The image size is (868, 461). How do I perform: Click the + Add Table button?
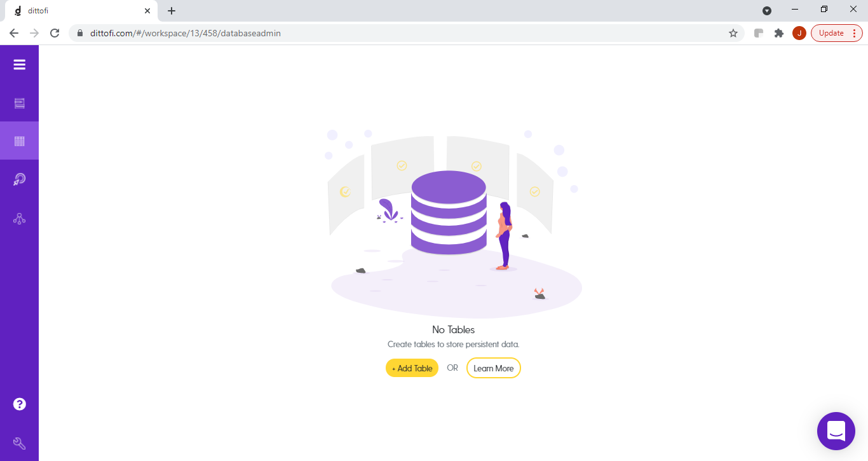click(412, 368)
